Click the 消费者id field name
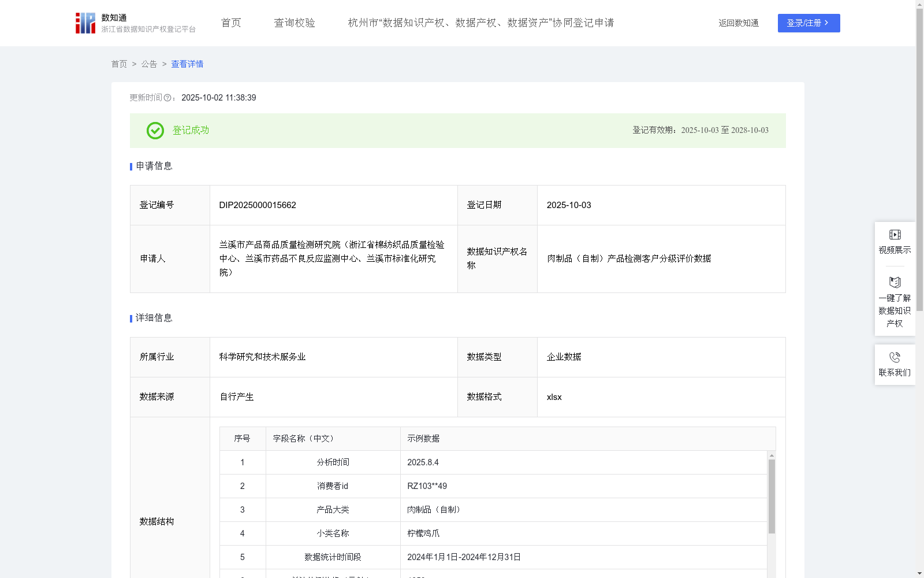The width and height of the screenshot is (924, 578). coord(333,486)
